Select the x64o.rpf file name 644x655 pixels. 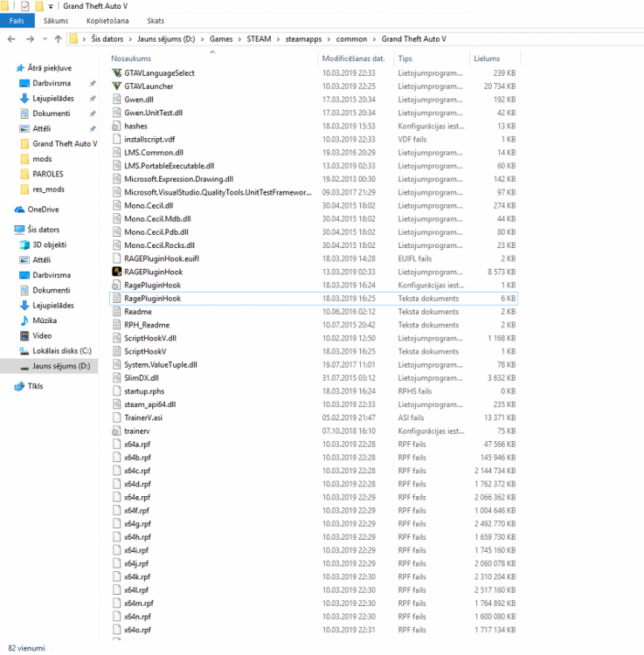coord(137,630)
